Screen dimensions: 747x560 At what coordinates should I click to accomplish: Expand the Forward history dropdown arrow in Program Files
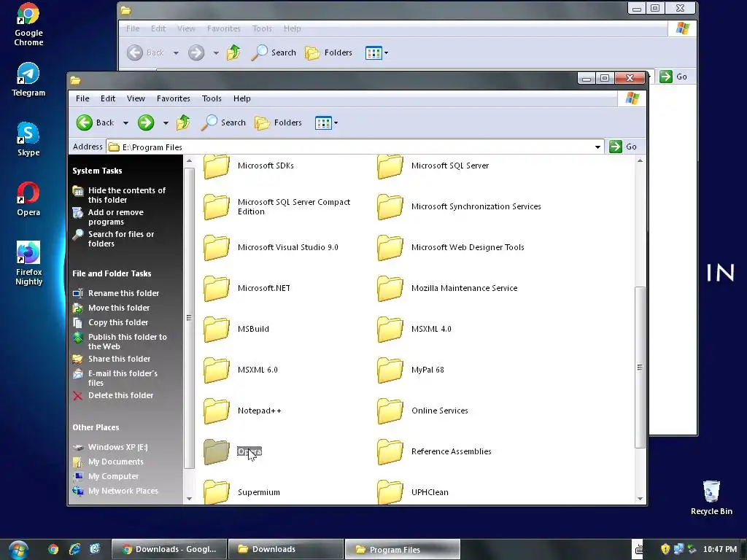(x=166, y=122)
